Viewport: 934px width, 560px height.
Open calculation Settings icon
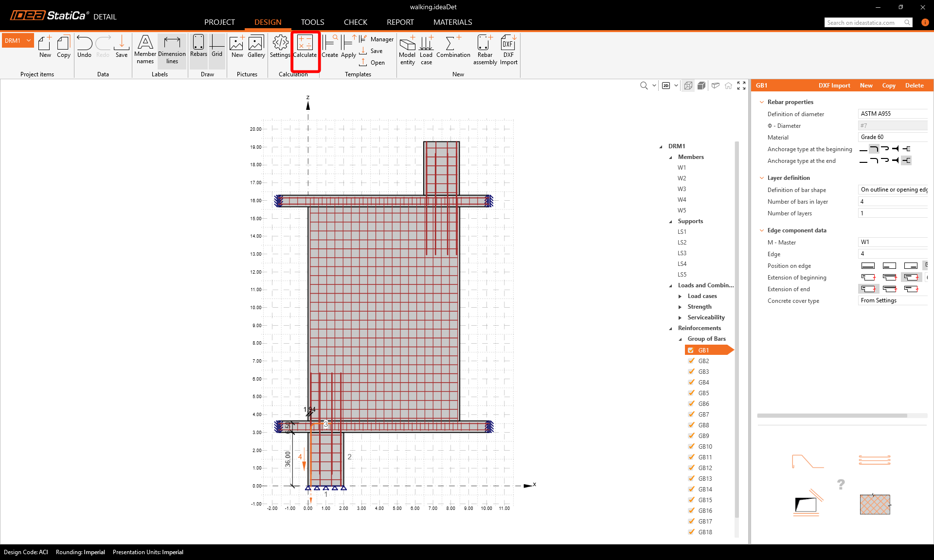[280, 44]
